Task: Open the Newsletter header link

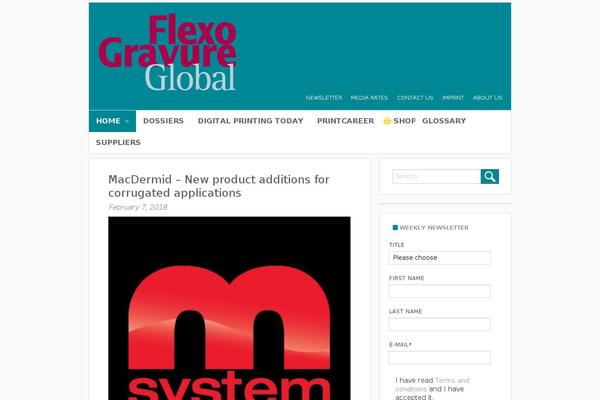Action: 324,98
